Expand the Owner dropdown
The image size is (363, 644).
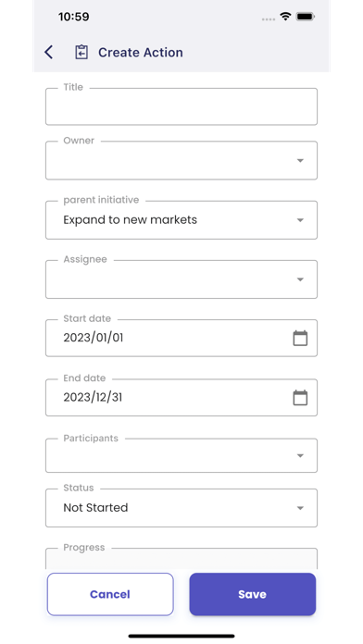point(181,160)
